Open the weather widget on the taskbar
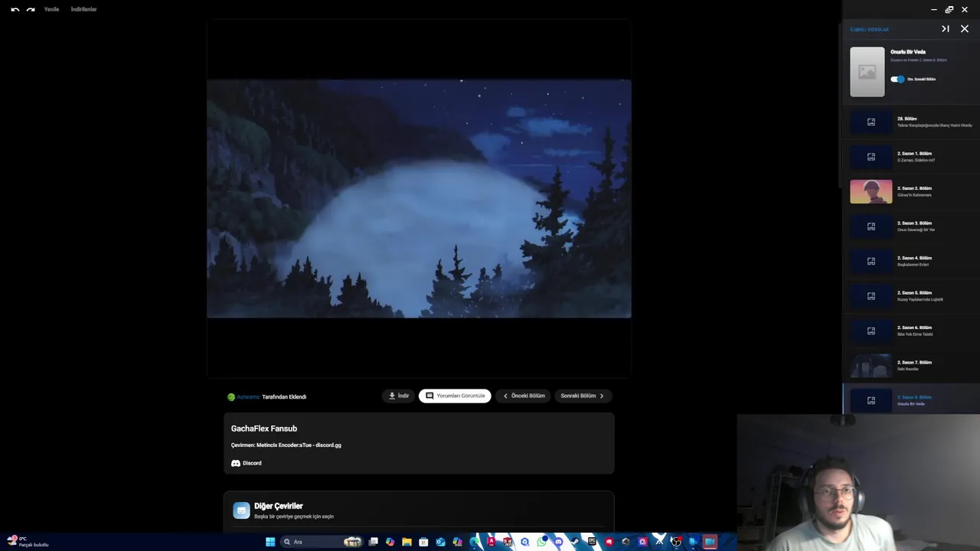 point(28,542)
